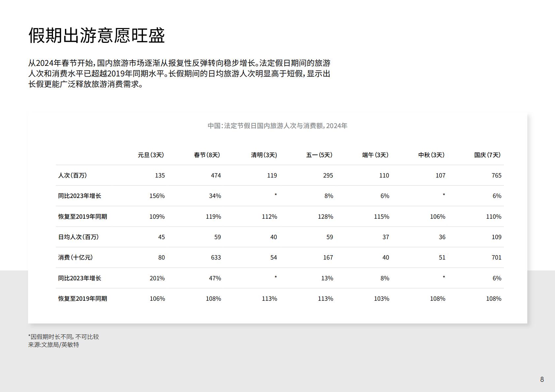Viewport: 555px width, 392px height.
Task: Click the 清明(3天) column header
Action: coord(263,155)
